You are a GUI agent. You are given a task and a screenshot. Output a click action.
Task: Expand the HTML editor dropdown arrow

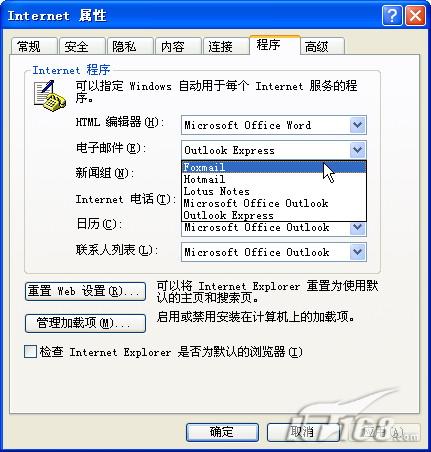[x=358, y=125]
